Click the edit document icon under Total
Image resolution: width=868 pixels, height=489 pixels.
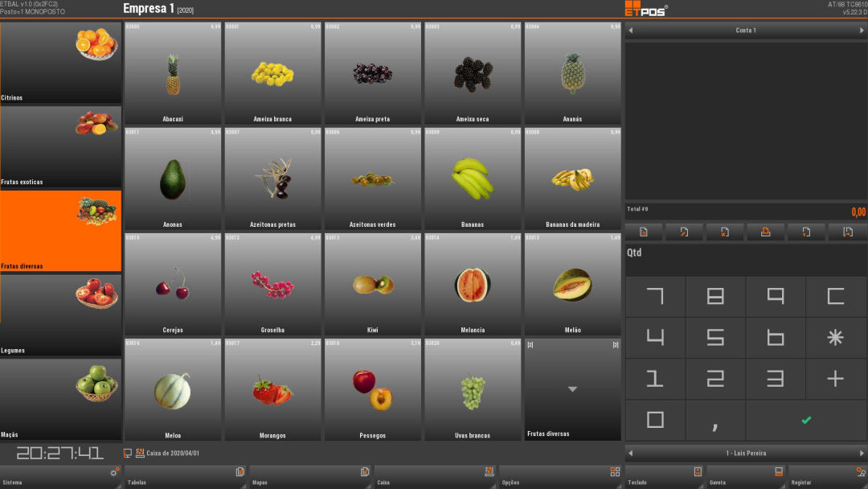click(x=684, y=232)
